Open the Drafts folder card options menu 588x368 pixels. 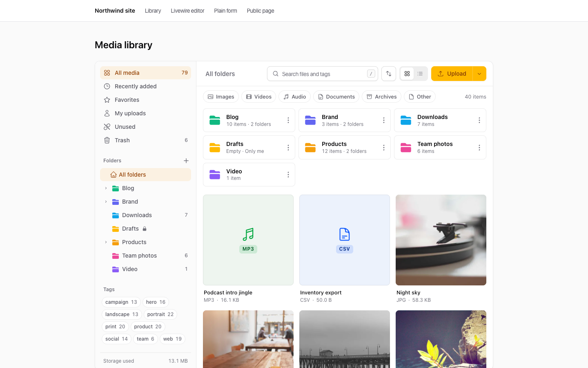(x=288, y=148)
